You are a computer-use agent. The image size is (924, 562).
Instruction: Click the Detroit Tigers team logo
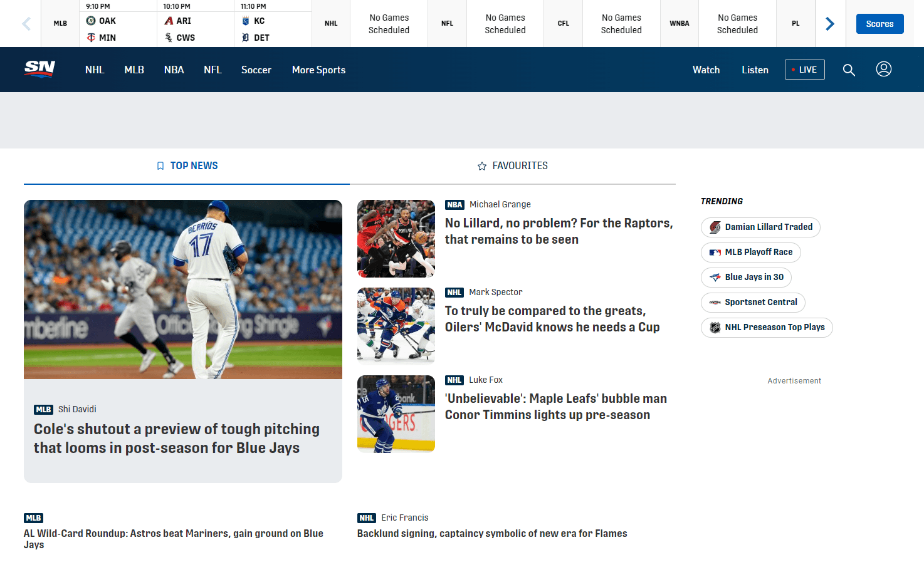(246, 38)
